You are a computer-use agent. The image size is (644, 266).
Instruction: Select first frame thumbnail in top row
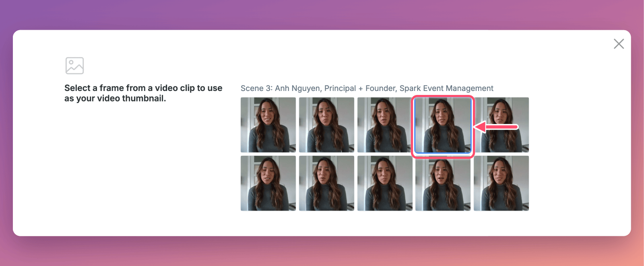pyautogui.click(x=268, y=125)
